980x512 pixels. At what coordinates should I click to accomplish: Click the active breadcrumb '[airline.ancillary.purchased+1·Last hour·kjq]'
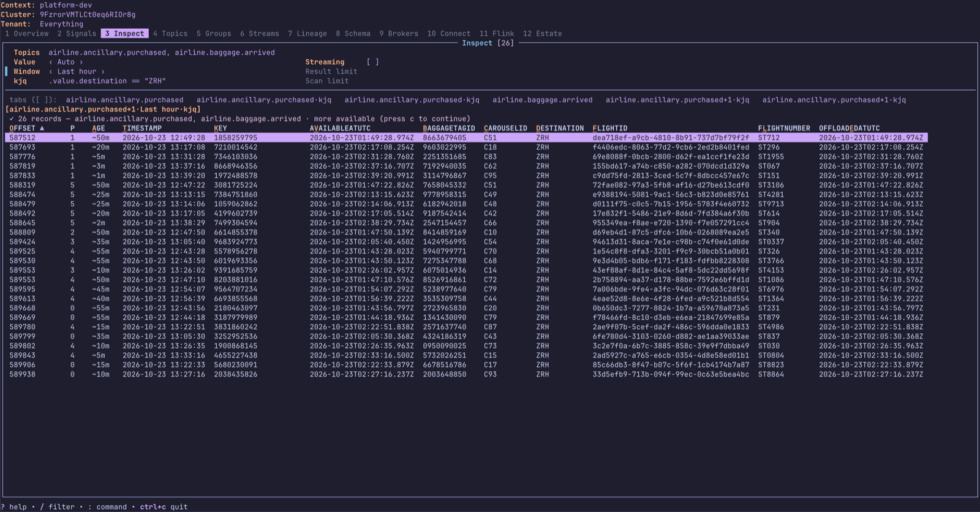103,110
